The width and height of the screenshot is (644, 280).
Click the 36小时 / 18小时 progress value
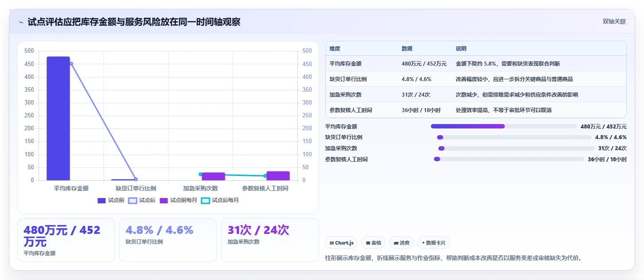pyautogui.click(x=607, y=159)
